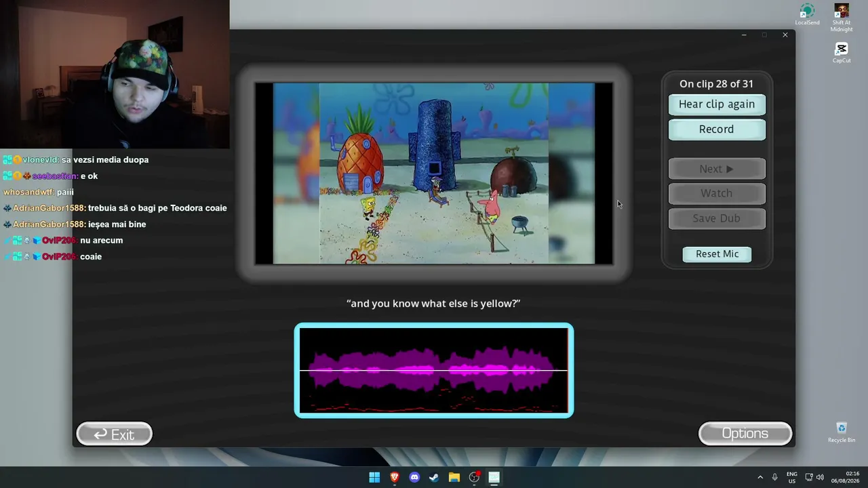Open the CapCut desktop shortcut

842,53
